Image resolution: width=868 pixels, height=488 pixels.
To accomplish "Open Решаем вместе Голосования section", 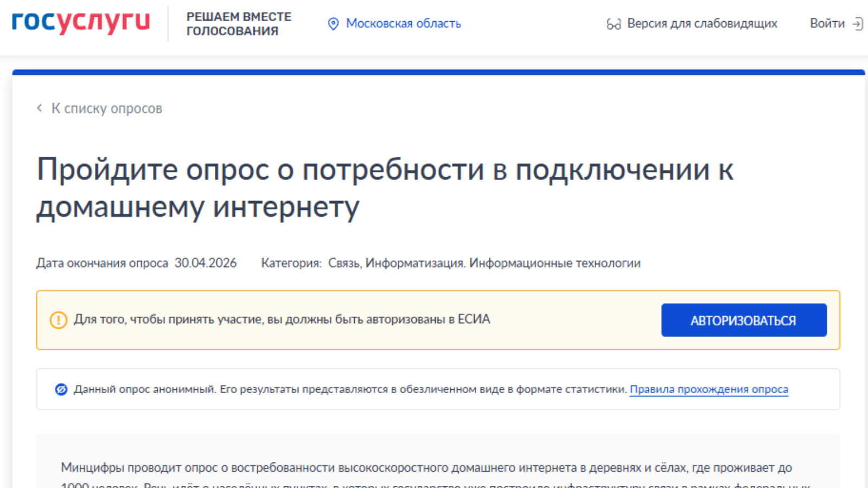I will point(239,24).
